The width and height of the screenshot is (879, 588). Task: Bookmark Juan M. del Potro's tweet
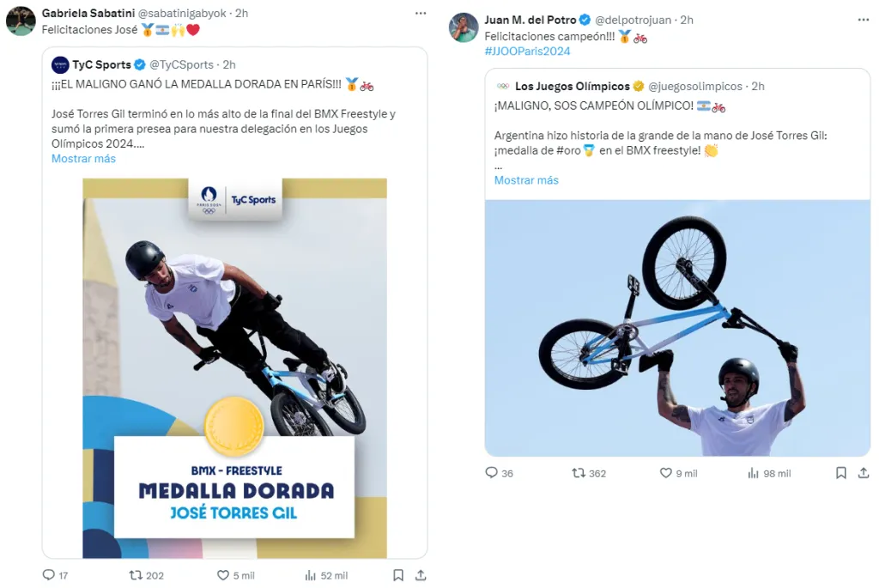841,473
